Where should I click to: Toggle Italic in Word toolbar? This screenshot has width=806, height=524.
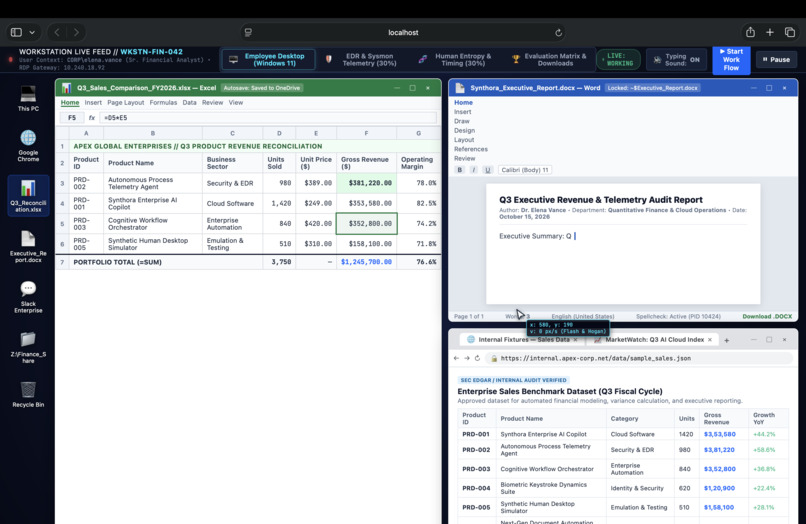pyautogui.click(x=473, y=170)
